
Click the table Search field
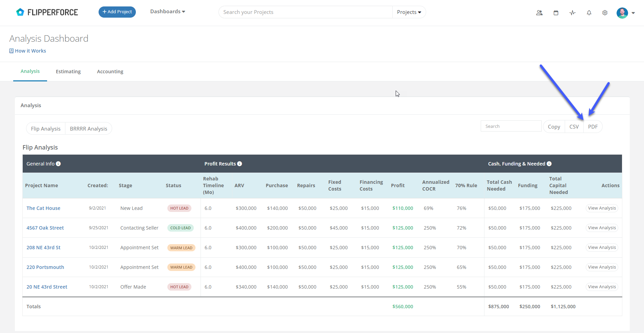pos(511,126)
